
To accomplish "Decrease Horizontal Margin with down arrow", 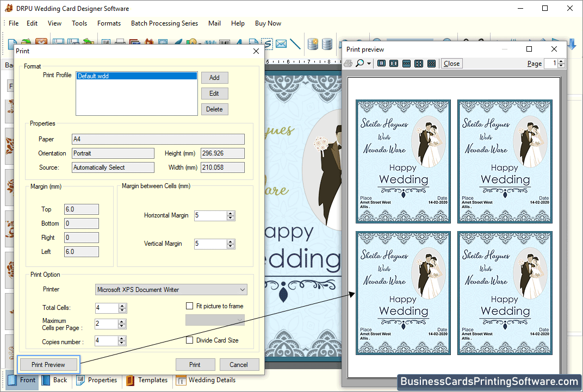I will [231, 217].
